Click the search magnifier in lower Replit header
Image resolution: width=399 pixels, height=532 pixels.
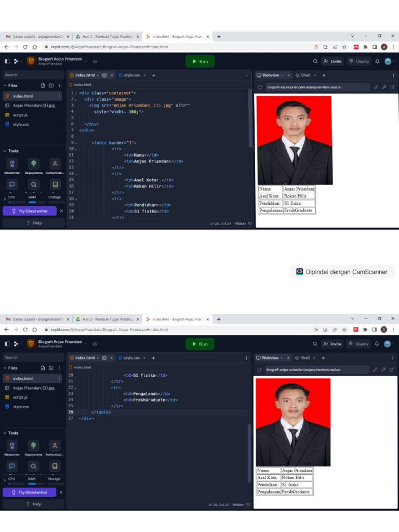[315, 344]
